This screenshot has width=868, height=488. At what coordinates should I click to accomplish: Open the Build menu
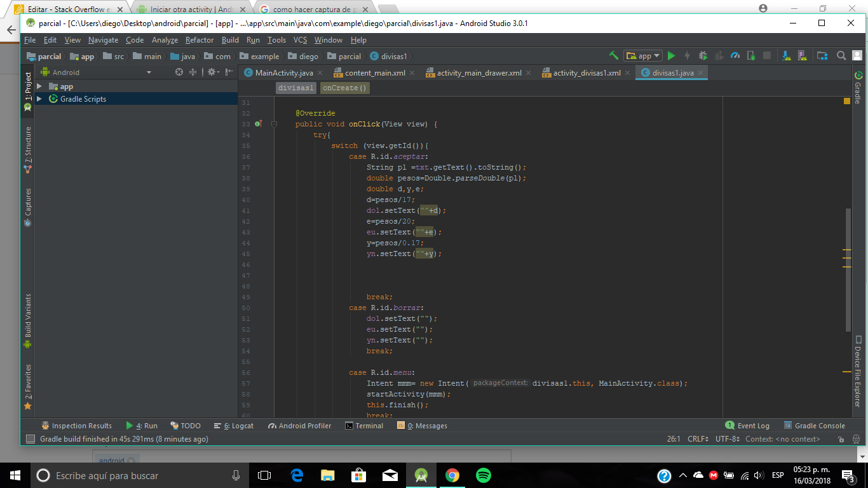coord(230,40)
